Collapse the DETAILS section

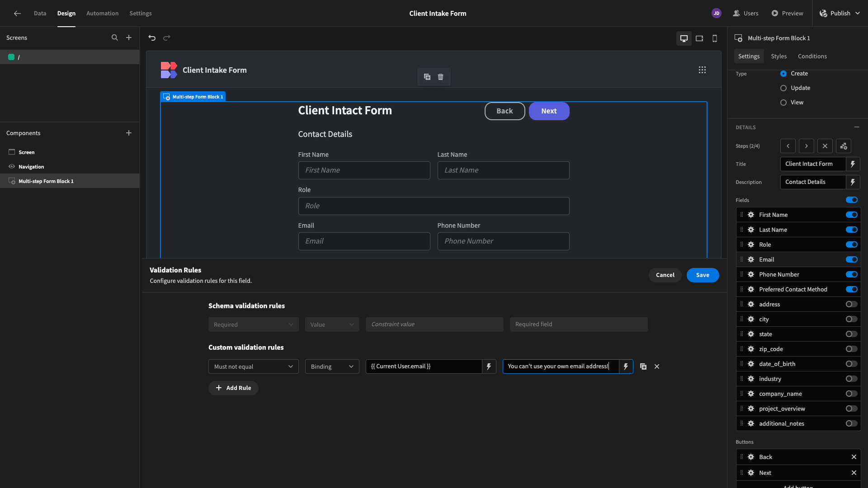click(x=856, y=127)
